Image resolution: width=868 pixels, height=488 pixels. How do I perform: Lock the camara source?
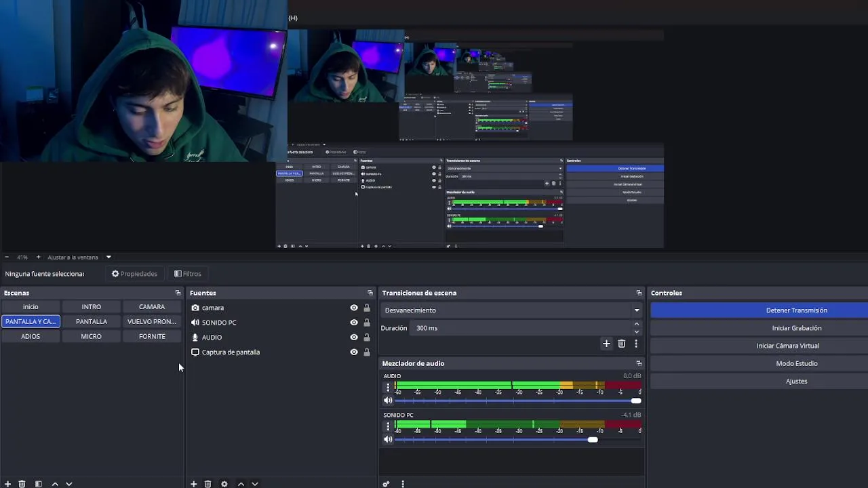pos(367,308)
